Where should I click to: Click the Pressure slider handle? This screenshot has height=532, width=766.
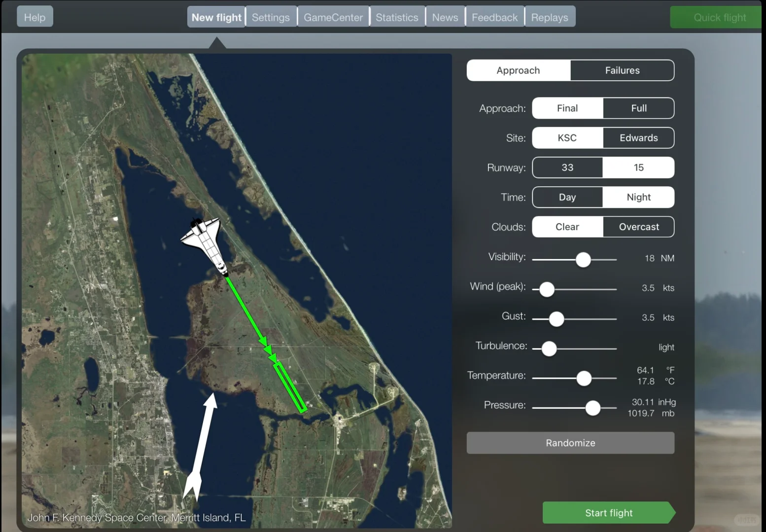click(x=593, y=408)
